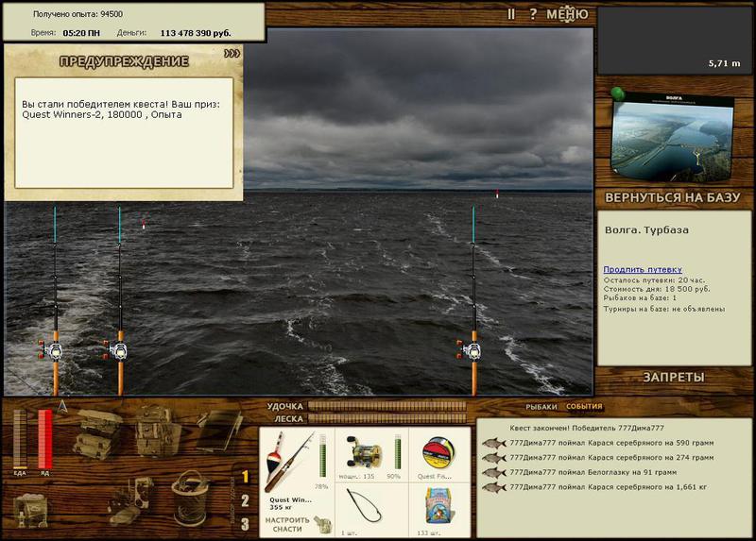
Task: Select the second fishing rod from left
Action: pyautogui.click(x=120, y=301)
